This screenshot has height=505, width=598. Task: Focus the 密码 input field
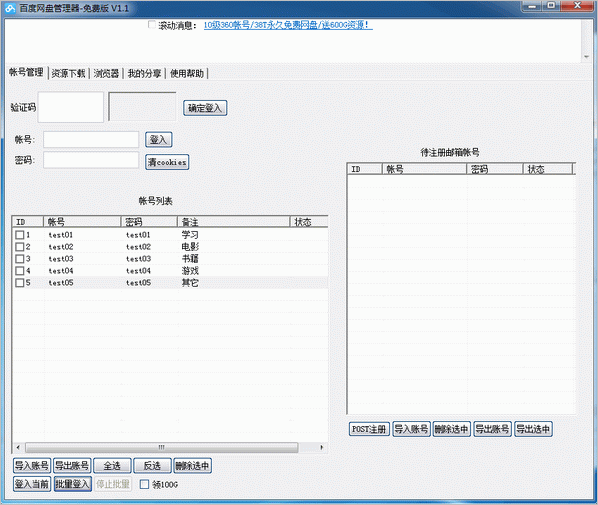91,160
